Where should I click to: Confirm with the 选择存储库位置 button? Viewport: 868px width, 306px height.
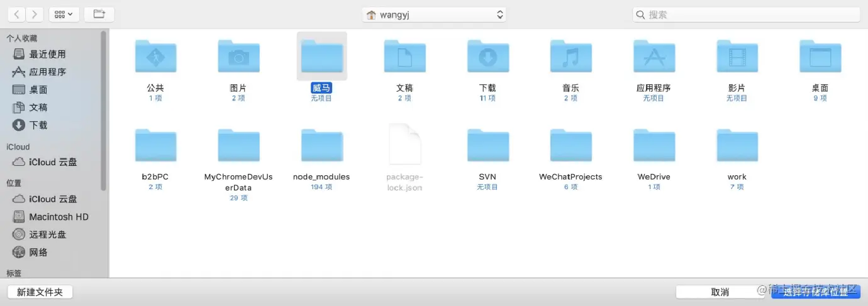click(x=816, y=292)
